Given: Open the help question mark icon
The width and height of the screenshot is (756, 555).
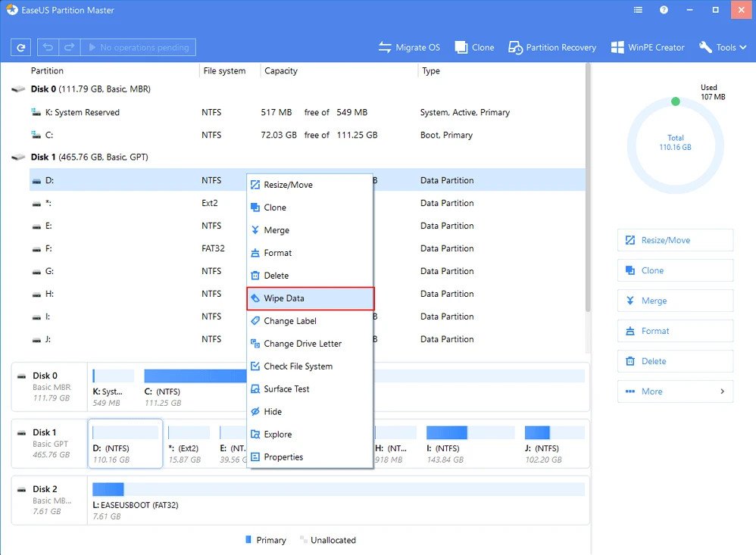Looking at the screenshot, I should [664, 10].
